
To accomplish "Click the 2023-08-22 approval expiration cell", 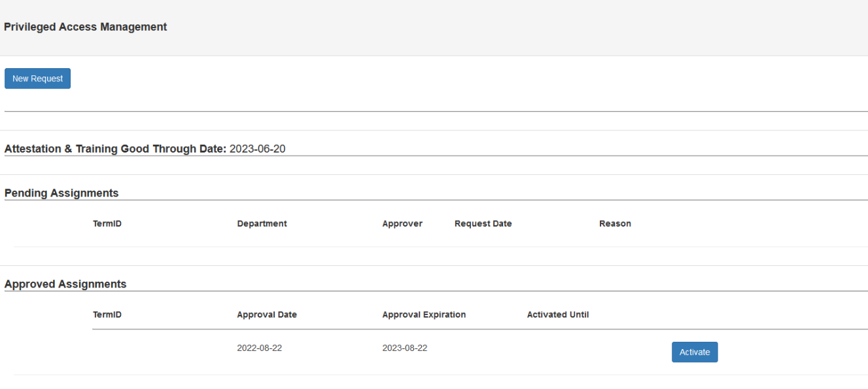I will (404, 348).
